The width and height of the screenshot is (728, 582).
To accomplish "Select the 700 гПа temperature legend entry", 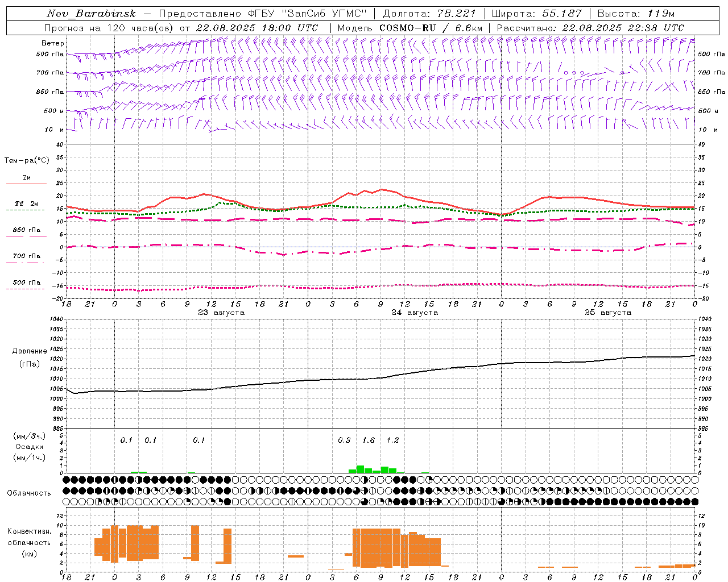I will (x=26, y=256).
